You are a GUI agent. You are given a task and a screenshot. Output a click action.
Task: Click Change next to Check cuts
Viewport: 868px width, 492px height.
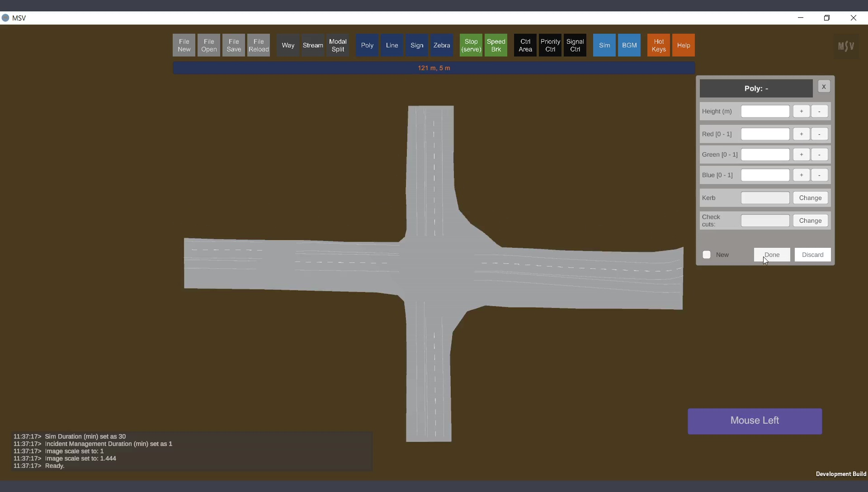pyautogui.click(x=810, y=221)
